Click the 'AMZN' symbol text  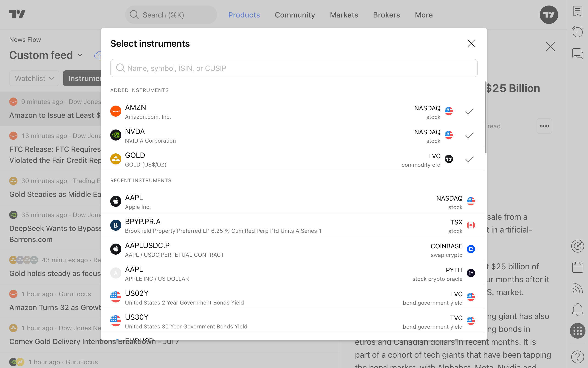pos(136,107)
